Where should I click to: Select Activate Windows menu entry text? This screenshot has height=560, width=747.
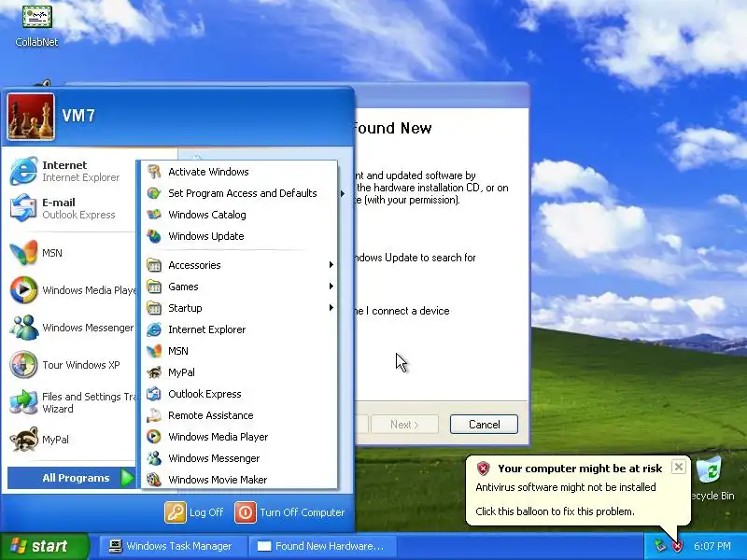point(208,172)
